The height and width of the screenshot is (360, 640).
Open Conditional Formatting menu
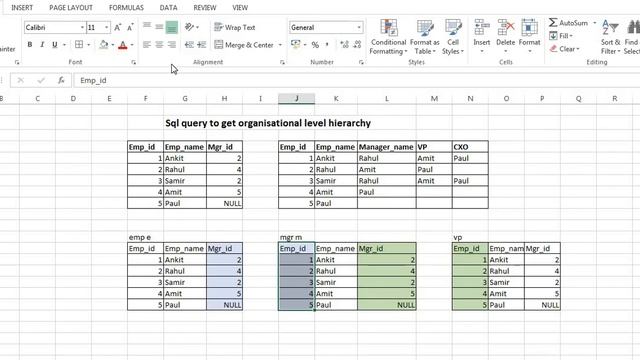[x=388, y=37]
